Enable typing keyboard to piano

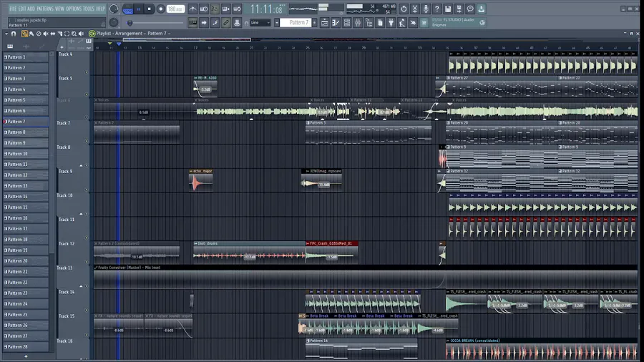pos(192,23)
